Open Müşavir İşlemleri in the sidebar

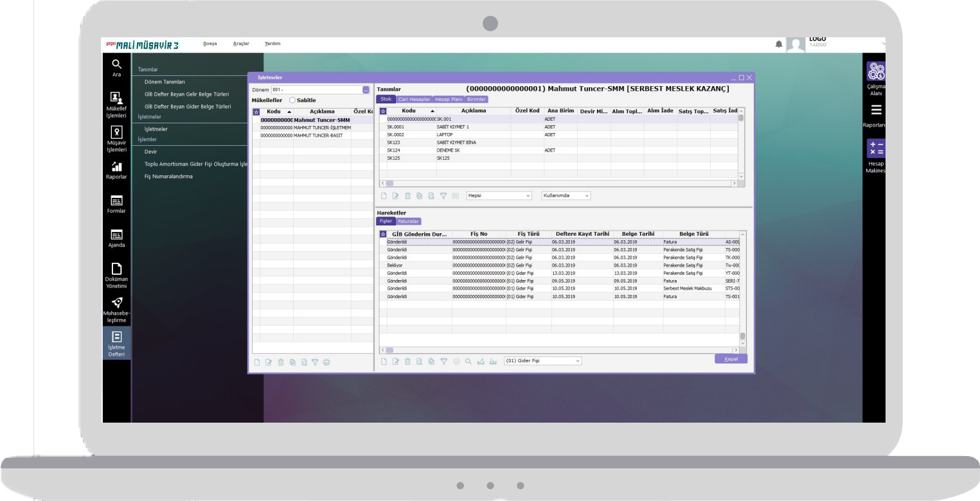click(x=116, y=138)
